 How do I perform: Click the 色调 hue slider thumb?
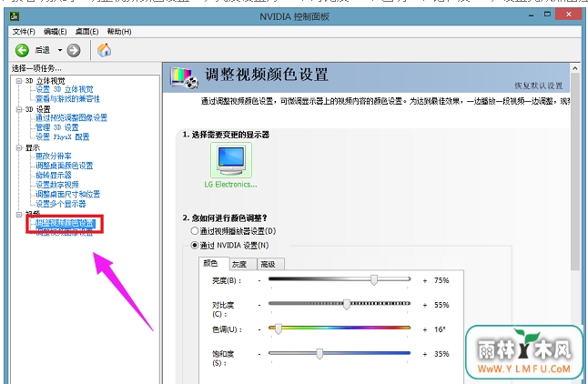[x=279, y=328]
